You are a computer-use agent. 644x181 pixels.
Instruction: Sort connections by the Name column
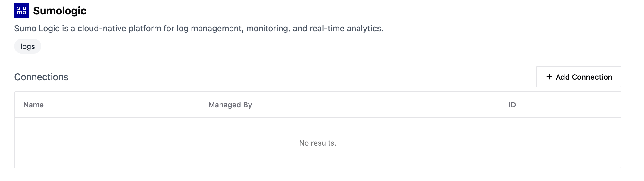pyautogui.click(x=33, y=105)
